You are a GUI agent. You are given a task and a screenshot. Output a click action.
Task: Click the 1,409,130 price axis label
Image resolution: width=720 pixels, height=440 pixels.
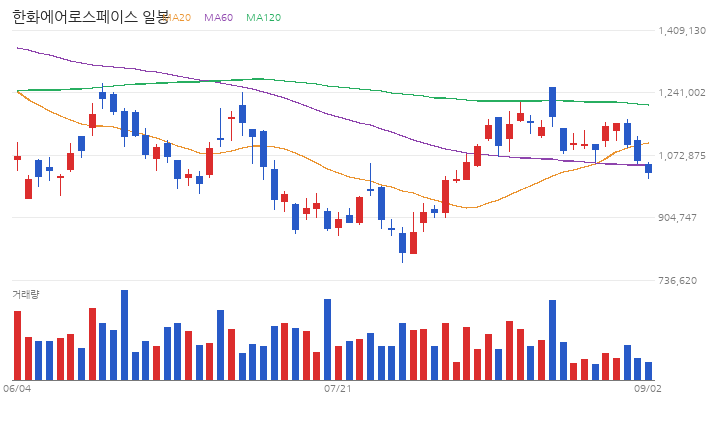coord(682,31)
